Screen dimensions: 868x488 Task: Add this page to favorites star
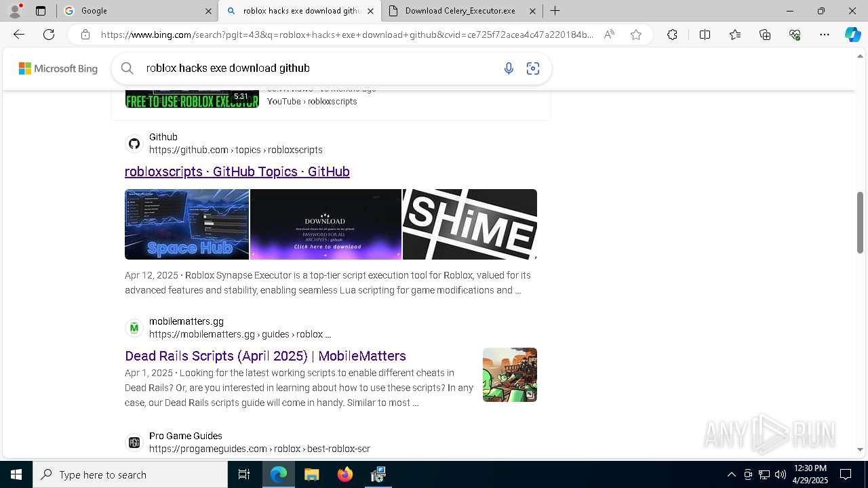[636, 35]
